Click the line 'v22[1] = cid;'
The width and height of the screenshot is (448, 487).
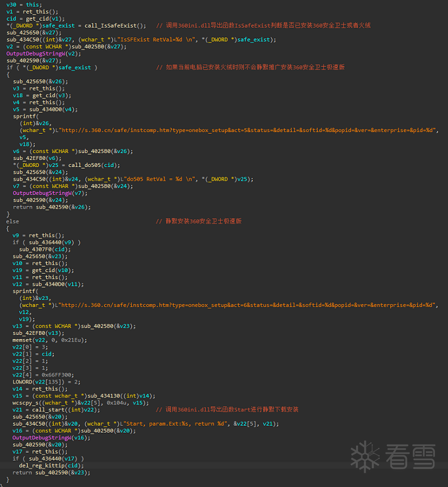[x=33, y=354]
